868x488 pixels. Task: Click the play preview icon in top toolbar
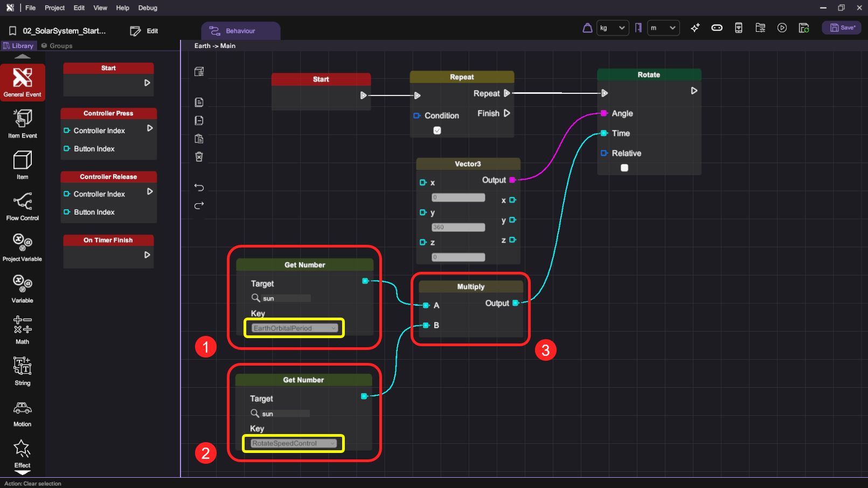pyautogui.click(x=782, y=28)
